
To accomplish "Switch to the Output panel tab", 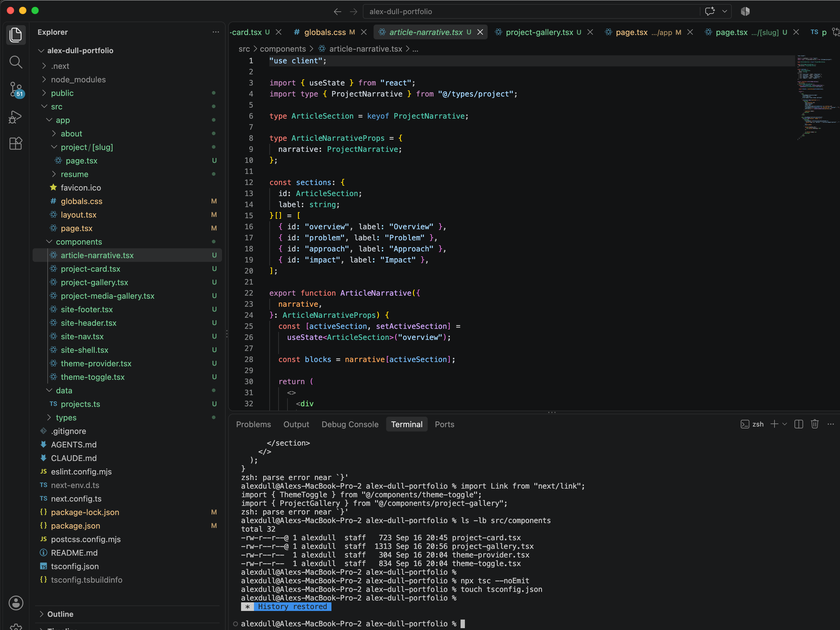I will [x=296, y=424].
